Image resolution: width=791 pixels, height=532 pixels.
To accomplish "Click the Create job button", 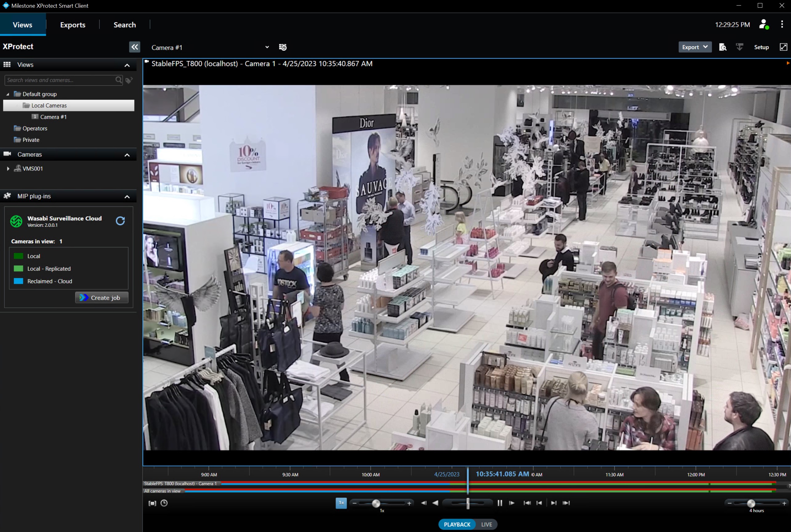I will coord(101,298).
